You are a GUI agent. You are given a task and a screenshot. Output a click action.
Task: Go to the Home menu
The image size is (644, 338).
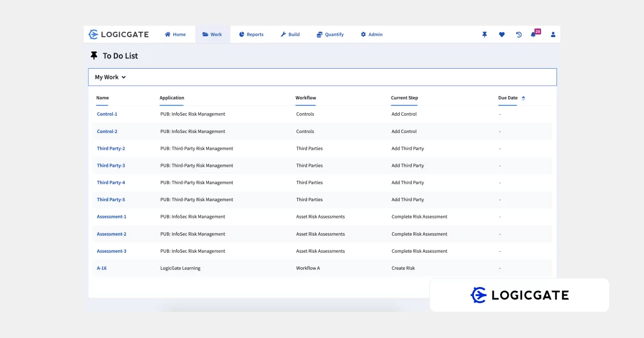(x=175, y=34)
